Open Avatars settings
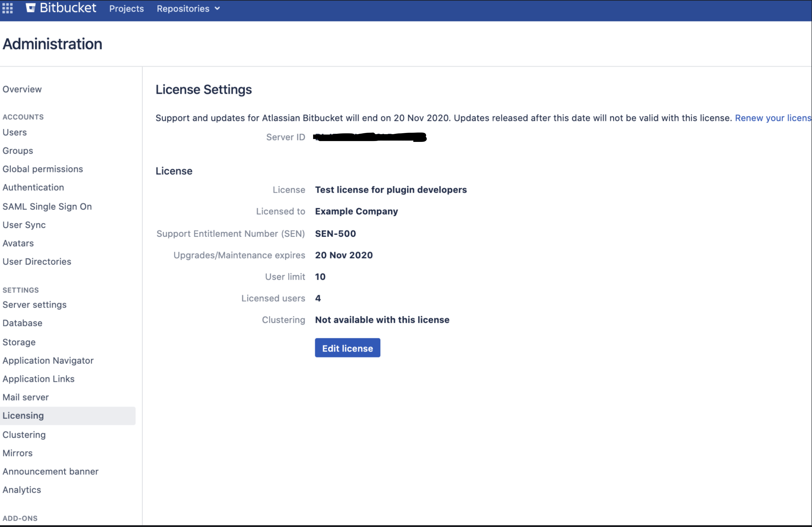The image size is (812, 527). click(x=18, y=243)
